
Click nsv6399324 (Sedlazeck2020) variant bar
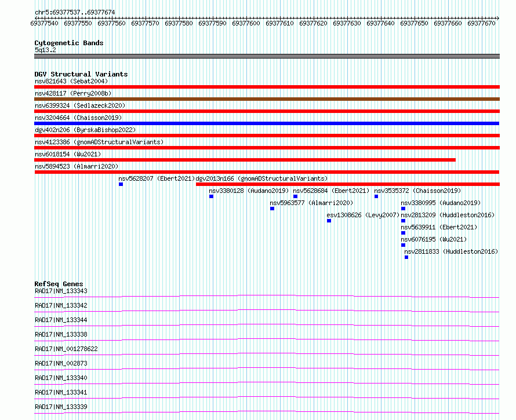tap(267, 111)
